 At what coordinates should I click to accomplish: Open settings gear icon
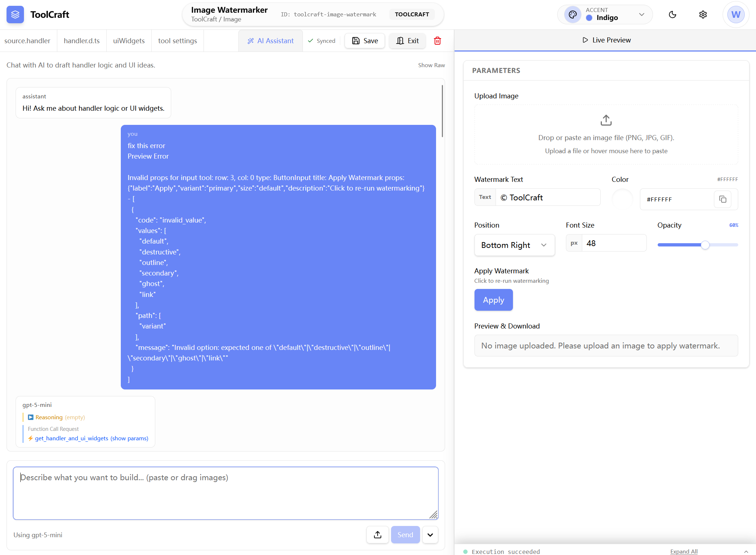tap(703, 15)
